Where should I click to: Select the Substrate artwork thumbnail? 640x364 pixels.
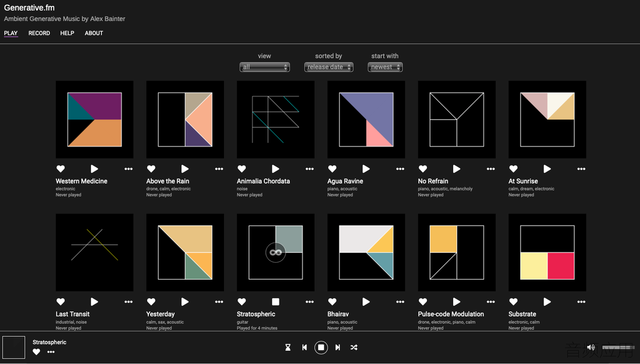click(547, 252)
